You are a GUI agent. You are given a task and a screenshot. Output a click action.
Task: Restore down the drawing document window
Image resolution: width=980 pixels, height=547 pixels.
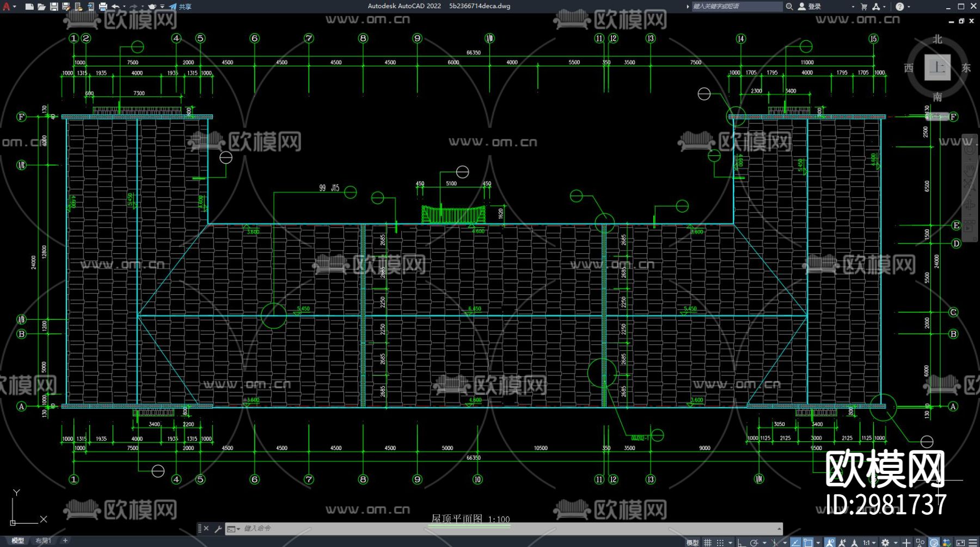pyautogui.click(x=961, y=21)
